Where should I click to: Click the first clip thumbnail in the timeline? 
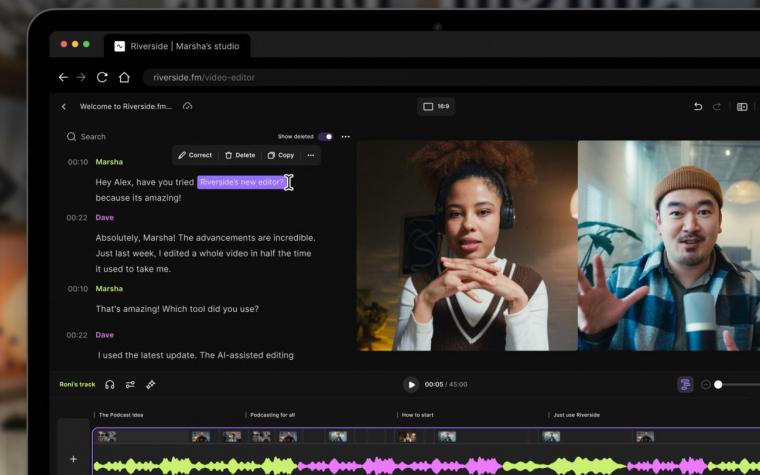tap(107, 437)
